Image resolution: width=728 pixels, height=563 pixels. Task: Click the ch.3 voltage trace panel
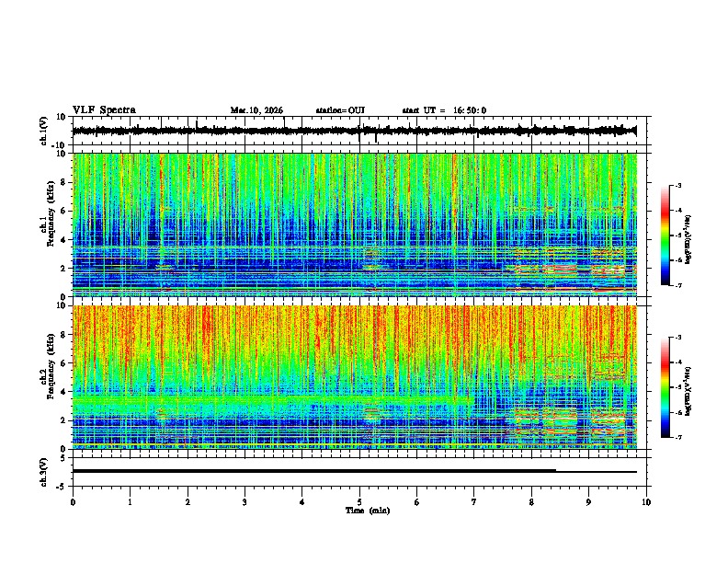tap(361, 472)
